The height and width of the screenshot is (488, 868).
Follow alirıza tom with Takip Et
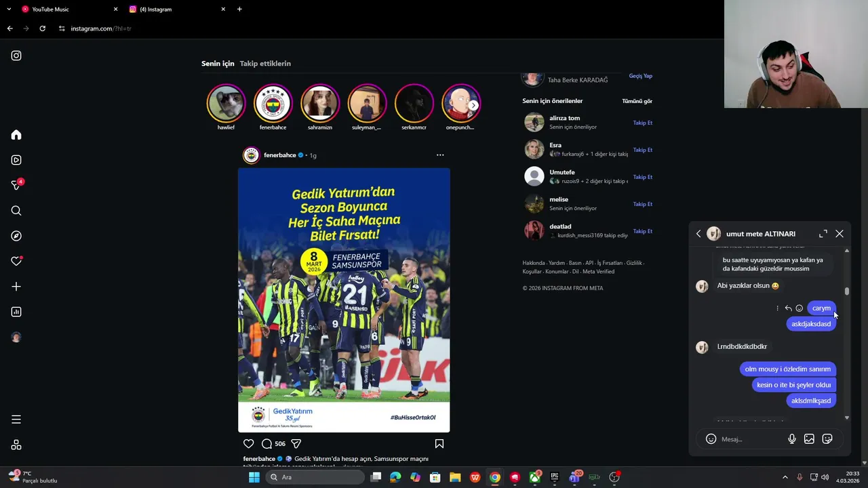[x=643, y=123]
